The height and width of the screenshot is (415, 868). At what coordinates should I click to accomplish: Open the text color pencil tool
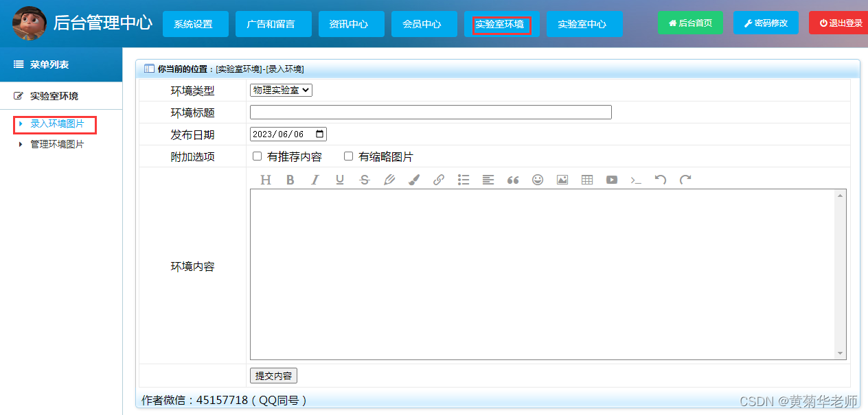pyautogui.click(x=389, y=180)
